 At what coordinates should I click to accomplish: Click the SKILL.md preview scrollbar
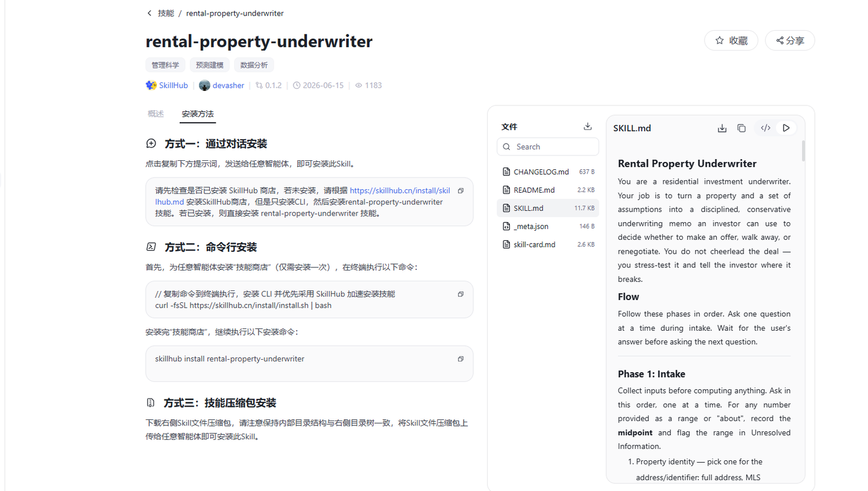pos(803,151)
